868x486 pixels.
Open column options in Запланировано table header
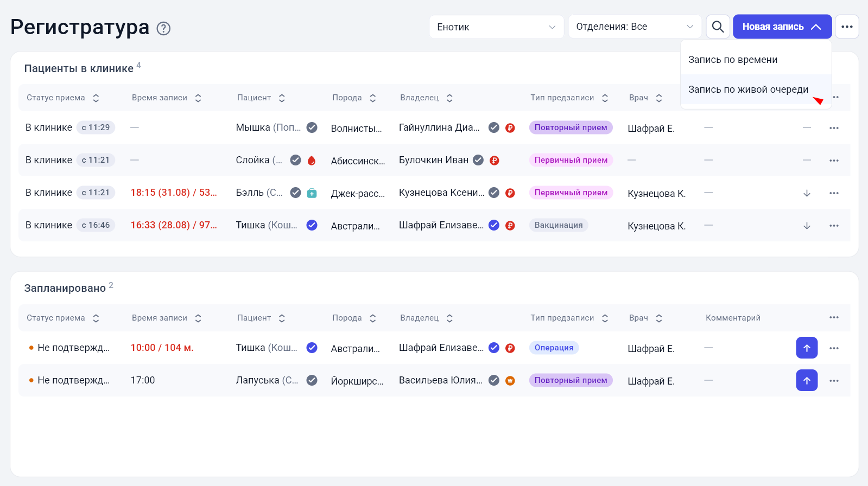point(834,317)
